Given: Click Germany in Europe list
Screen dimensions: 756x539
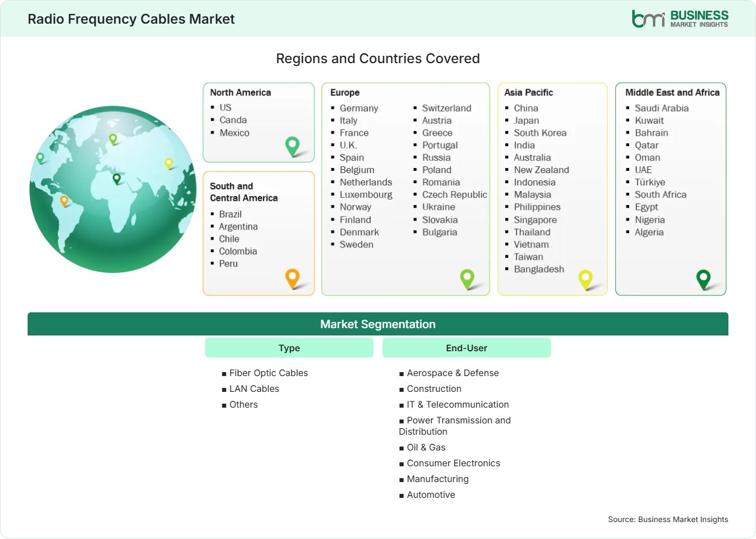Looking at the screenshot, I should click(x=359, y=108).
